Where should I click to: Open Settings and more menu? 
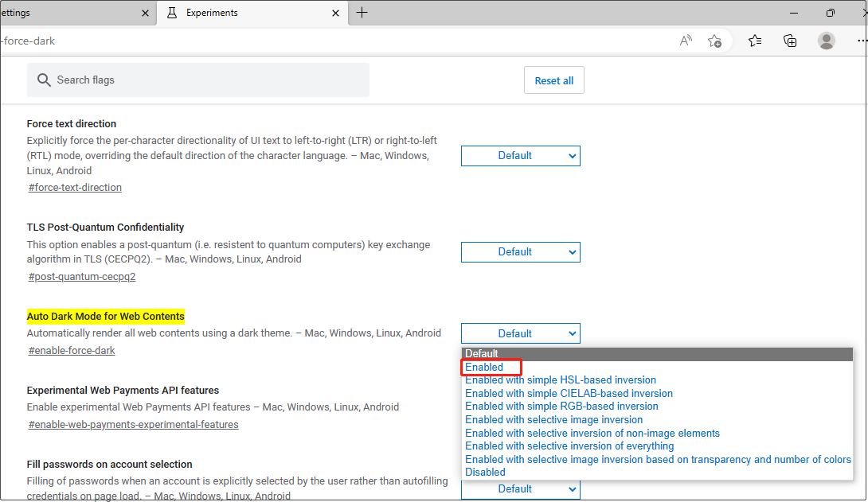pos(862,41)
